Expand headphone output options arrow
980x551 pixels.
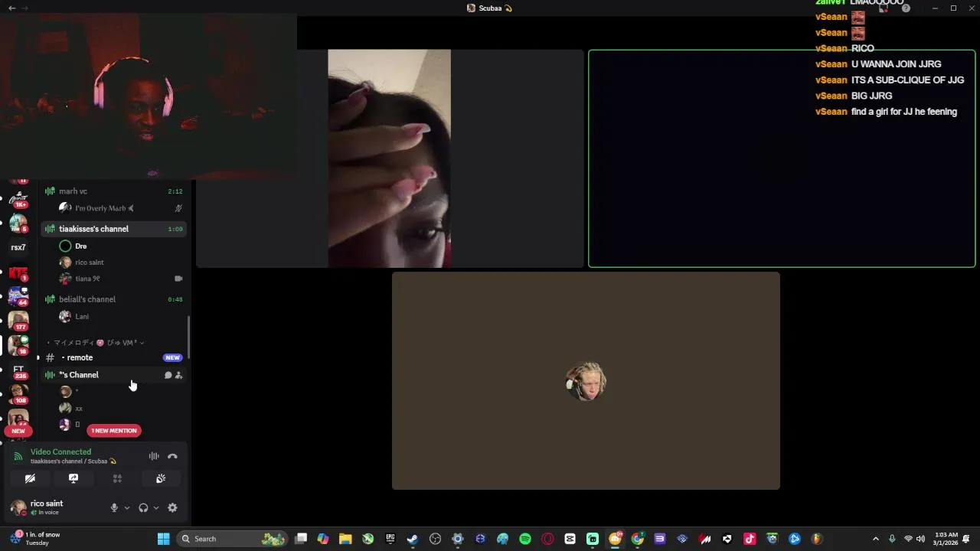point(156,507)
